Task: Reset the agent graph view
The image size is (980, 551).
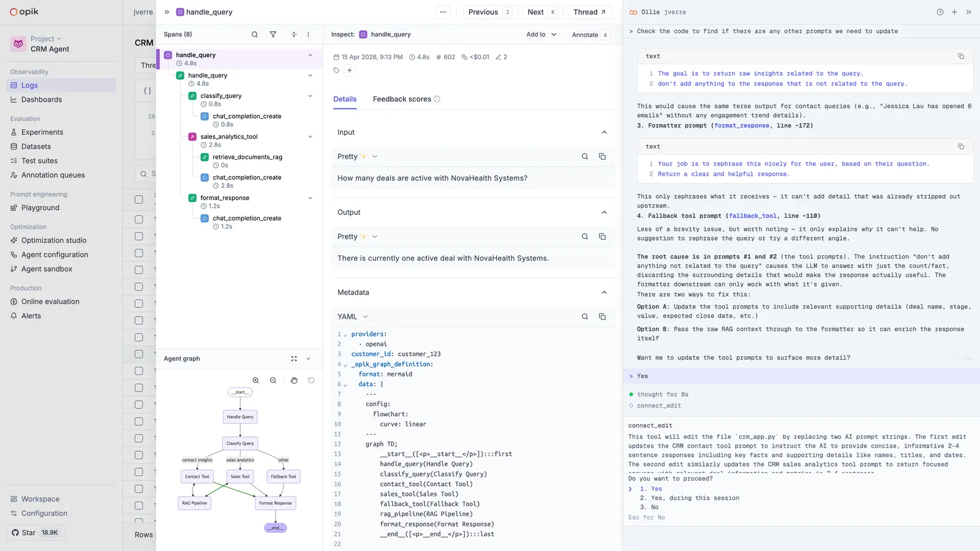Action: [x=311, y=380]
